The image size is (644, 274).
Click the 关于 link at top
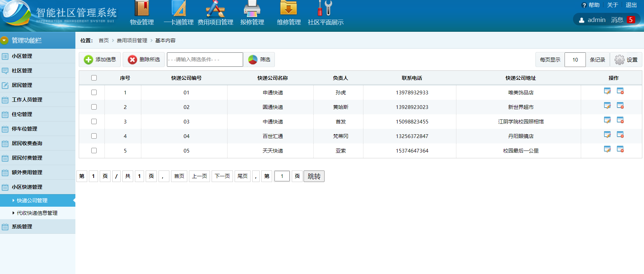coord(612,5)
